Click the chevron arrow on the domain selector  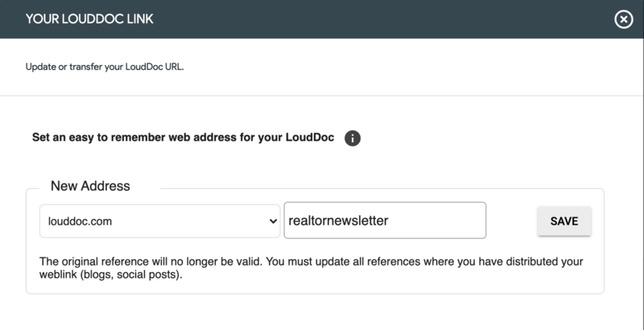pyautogui.click(x=273, y=221)
